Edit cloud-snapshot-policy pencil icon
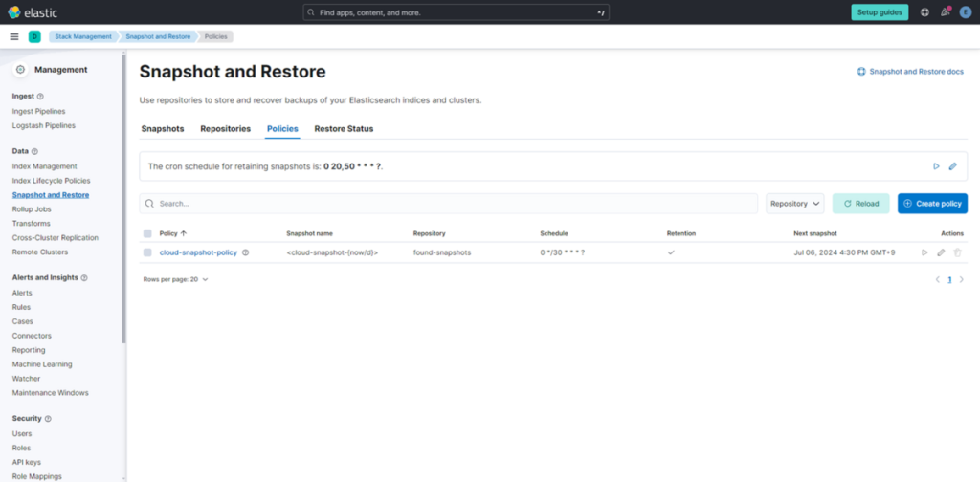Screen dimensions: 980x482 point(941,252)
